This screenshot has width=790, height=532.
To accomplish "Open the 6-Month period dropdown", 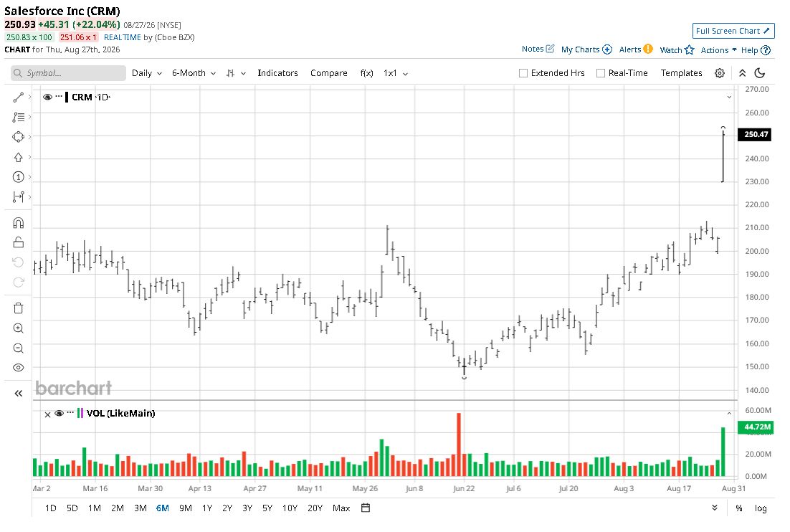I will pos(194,73).
